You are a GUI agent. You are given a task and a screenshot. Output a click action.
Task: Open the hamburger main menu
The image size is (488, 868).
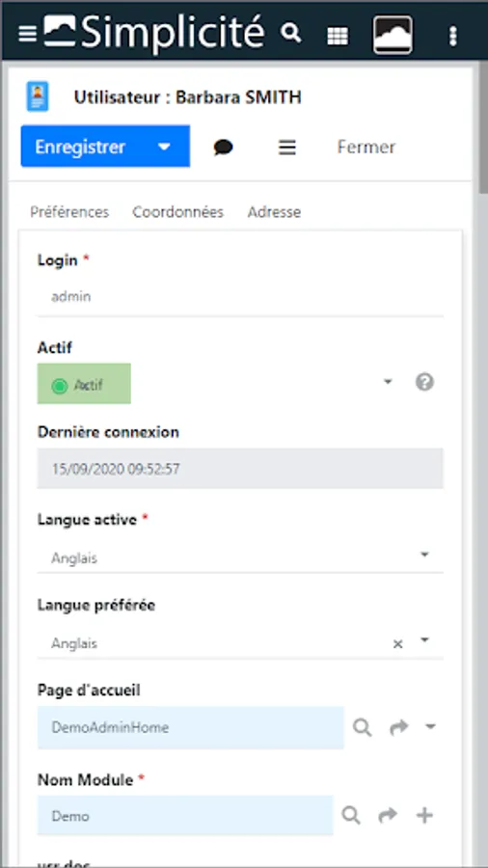pyautogui.click(x=27, y=35)
